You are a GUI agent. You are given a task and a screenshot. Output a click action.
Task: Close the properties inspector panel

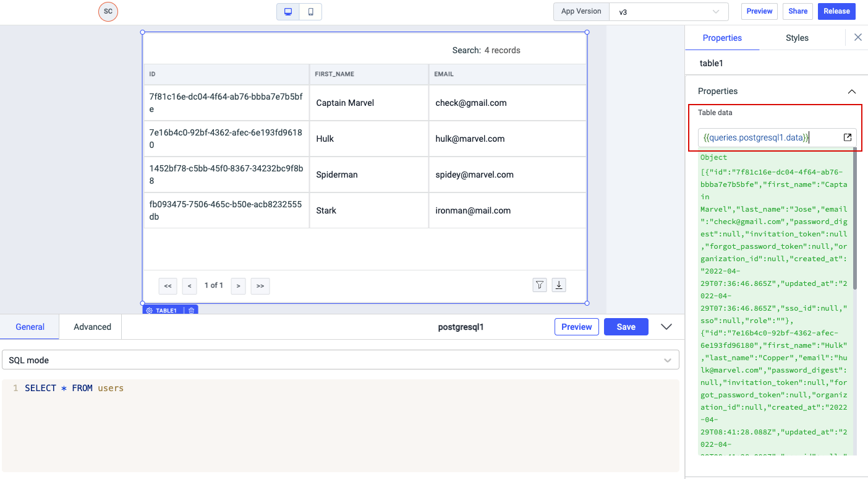pyautogui.click(x=857, y=38)
